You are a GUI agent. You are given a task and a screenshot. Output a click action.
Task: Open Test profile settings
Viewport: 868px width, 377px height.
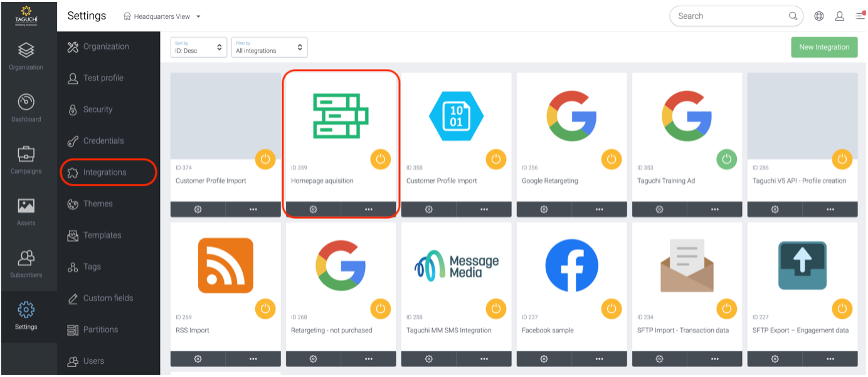pyautogui.click(x=95, y=78)
